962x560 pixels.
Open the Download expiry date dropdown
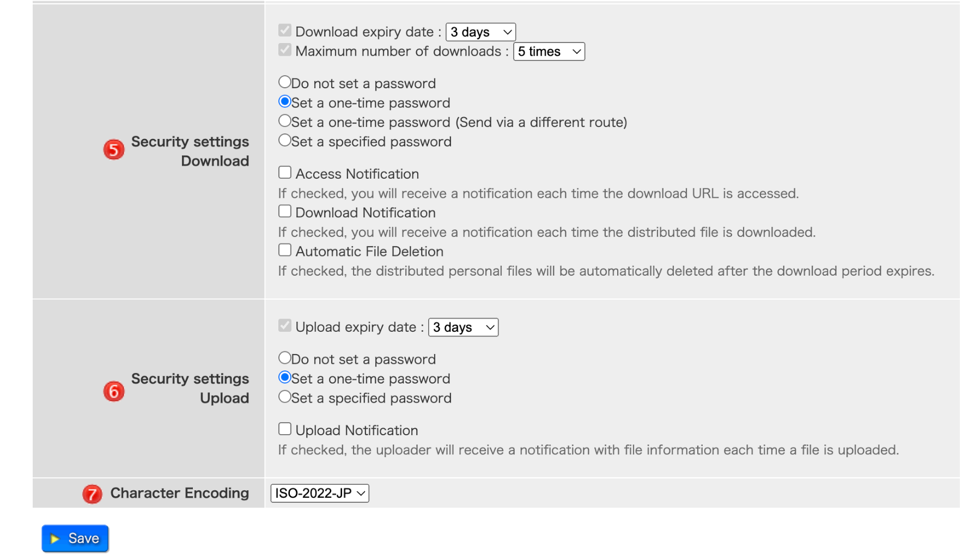[x=480, y=32]
